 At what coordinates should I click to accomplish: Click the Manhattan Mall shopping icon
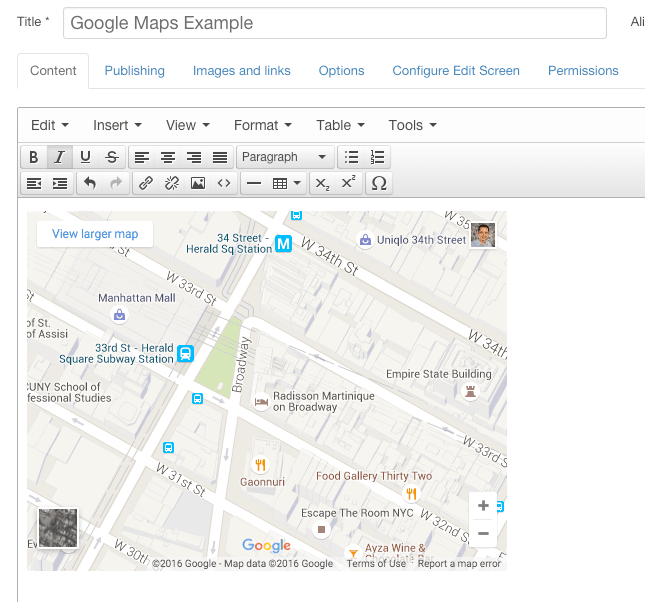pyautogui.click(x=120, y=315)
